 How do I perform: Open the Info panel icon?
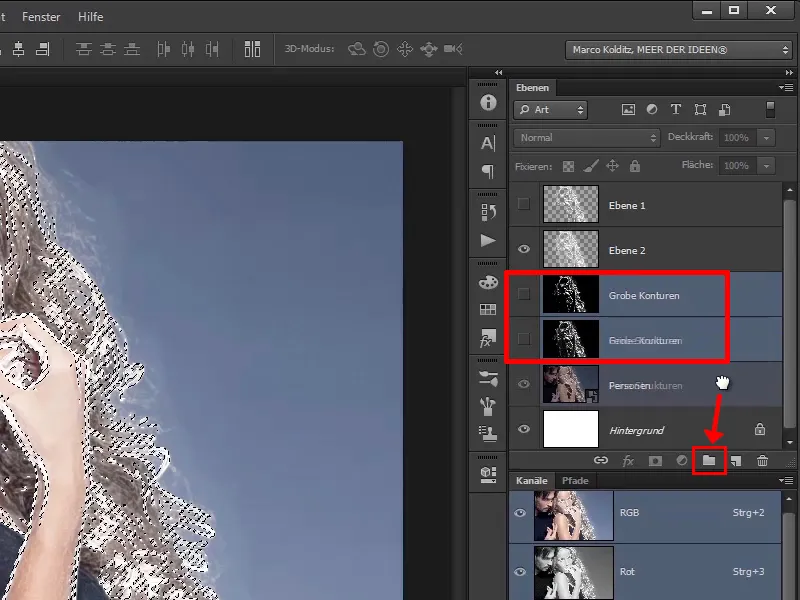pos(488,103)
